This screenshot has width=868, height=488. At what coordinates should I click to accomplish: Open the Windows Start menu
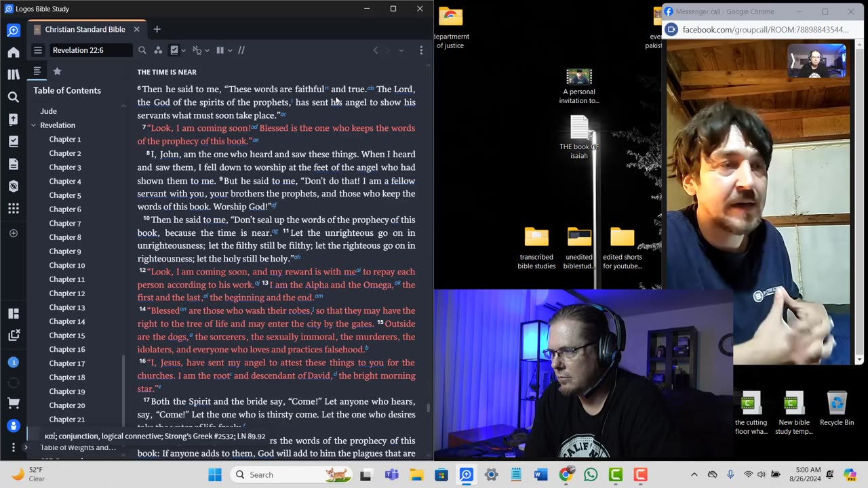(215, 474)
